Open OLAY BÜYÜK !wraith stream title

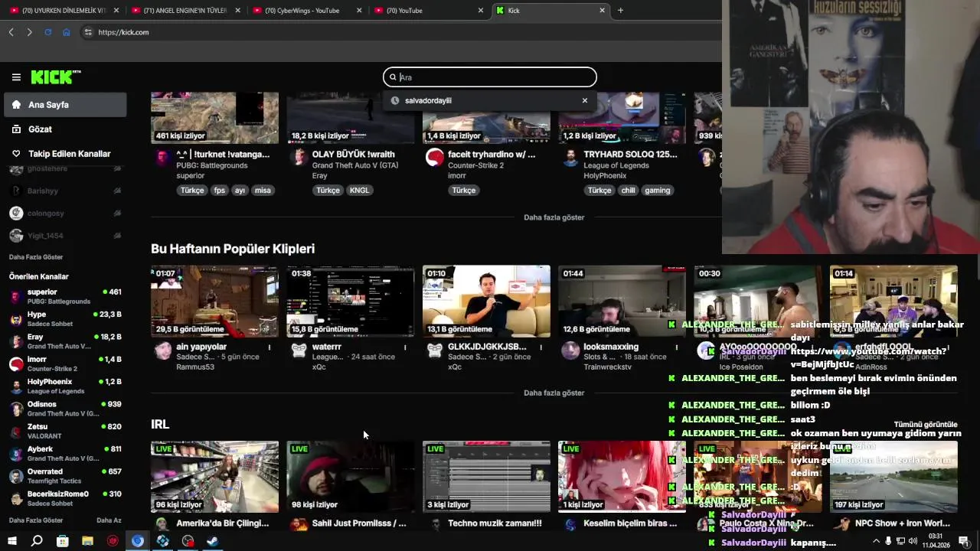point(353,155)
